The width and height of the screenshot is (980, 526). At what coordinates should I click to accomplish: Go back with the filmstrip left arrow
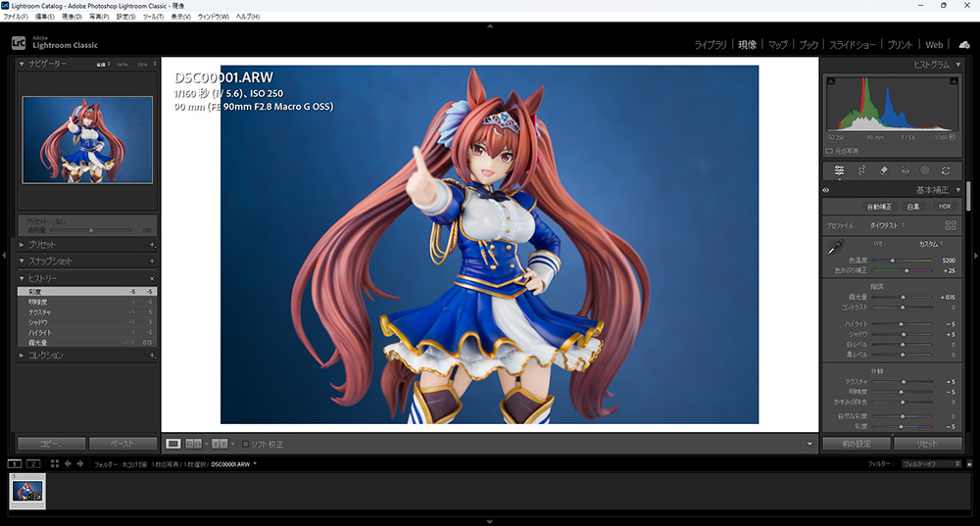pyautogui.click(x=68, y=464)
